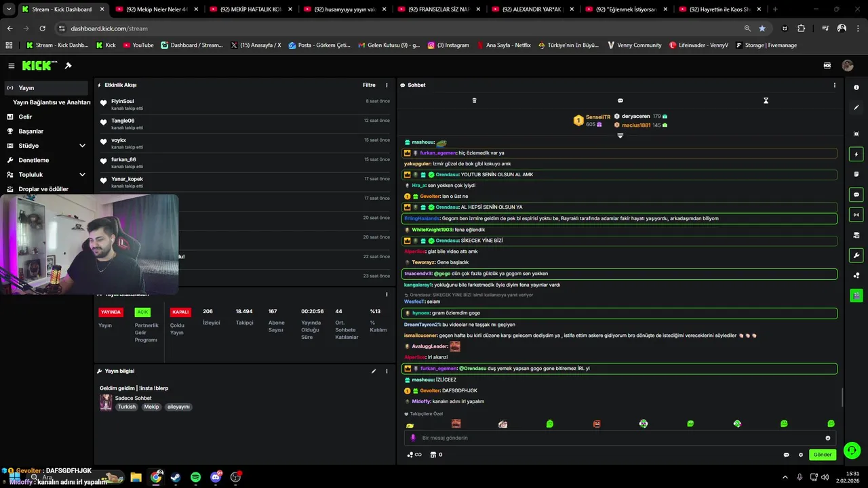Click the webcam overlay thumbnail
This screenshot has height=488, width=868.
tap(89, 245)
